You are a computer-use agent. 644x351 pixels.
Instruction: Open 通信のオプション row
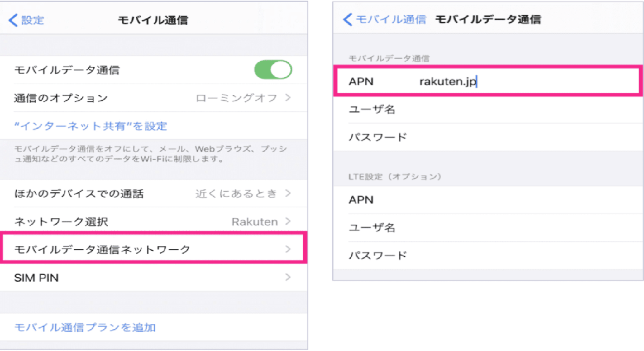154,98
